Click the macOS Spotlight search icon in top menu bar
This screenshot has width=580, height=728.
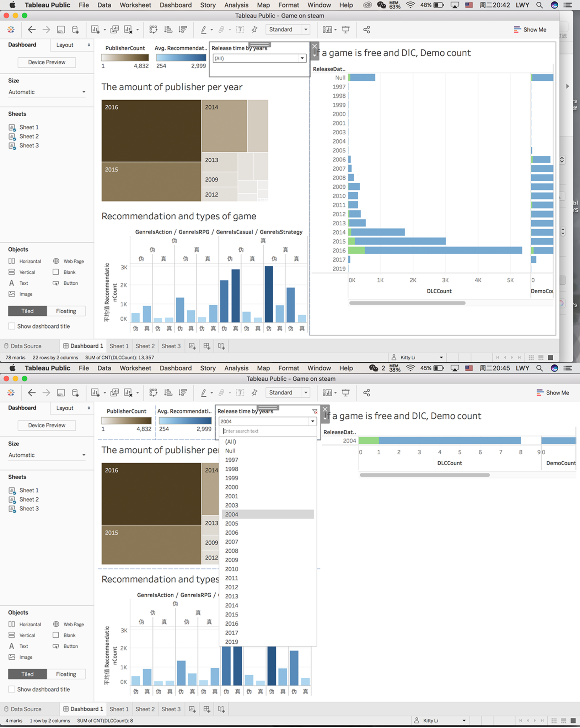tap(539, 5)
